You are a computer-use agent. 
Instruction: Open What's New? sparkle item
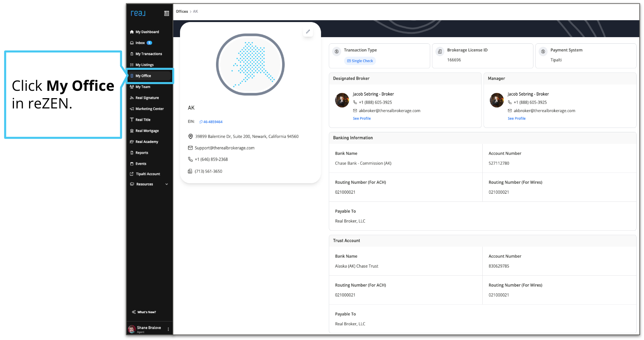tap(144, 312)
